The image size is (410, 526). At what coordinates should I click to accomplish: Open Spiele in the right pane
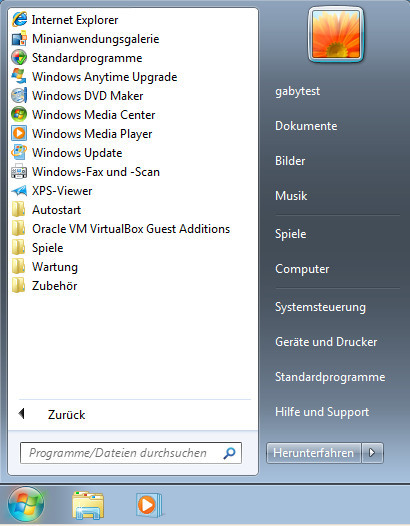tap(291, 234)
